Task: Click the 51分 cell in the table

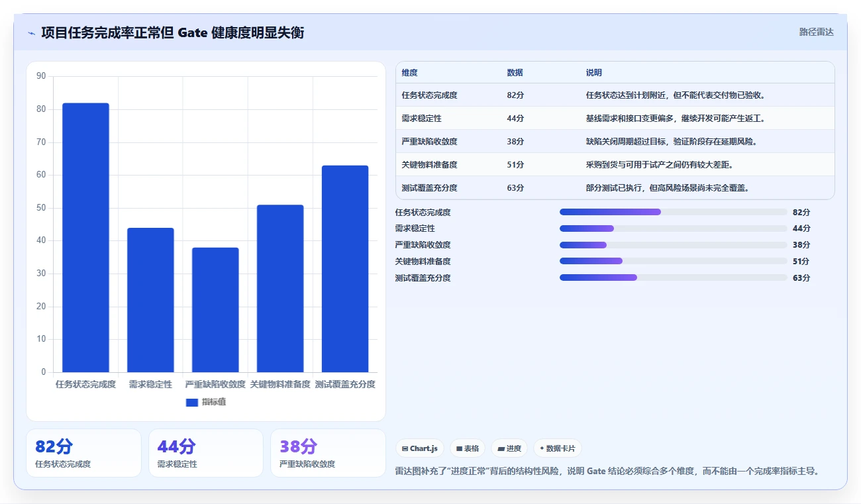Action: 515,165
